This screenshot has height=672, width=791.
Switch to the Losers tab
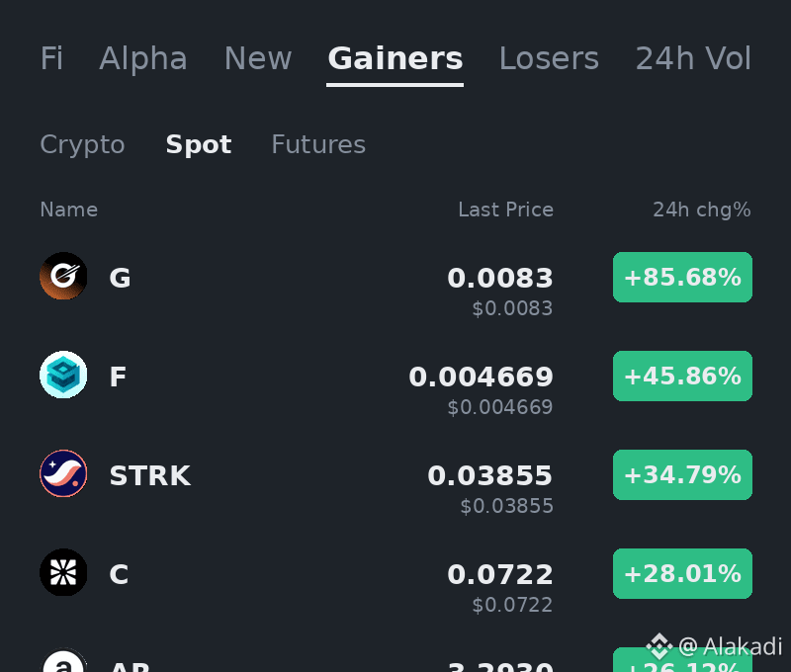549,58
